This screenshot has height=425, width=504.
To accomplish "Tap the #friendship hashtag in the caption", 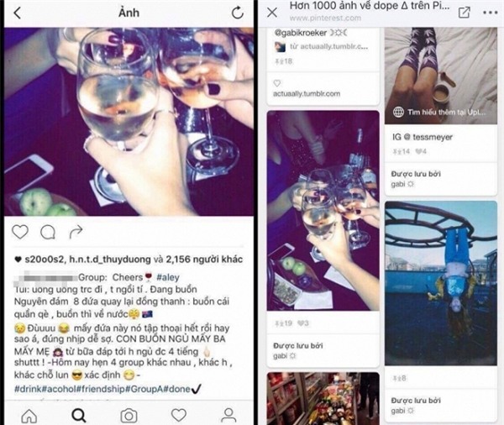I will (x=101, y=389).
